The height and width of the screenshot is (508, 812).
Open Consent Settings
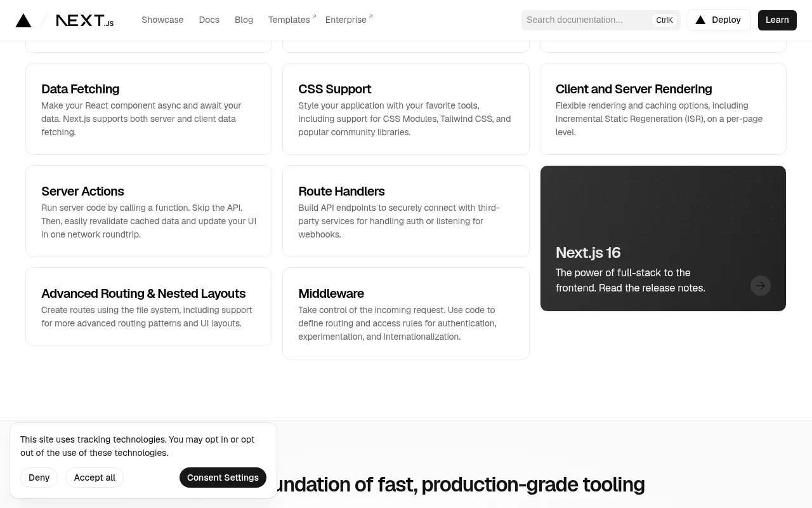[x=223, y=478]
